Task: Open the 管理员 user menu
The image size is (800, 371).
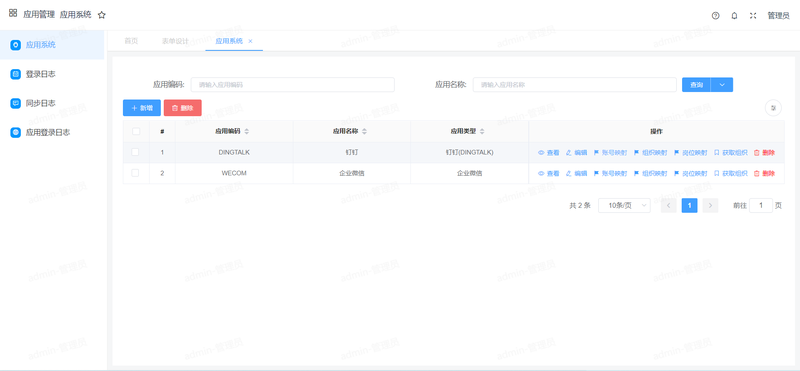Action: tap(779, 16)
